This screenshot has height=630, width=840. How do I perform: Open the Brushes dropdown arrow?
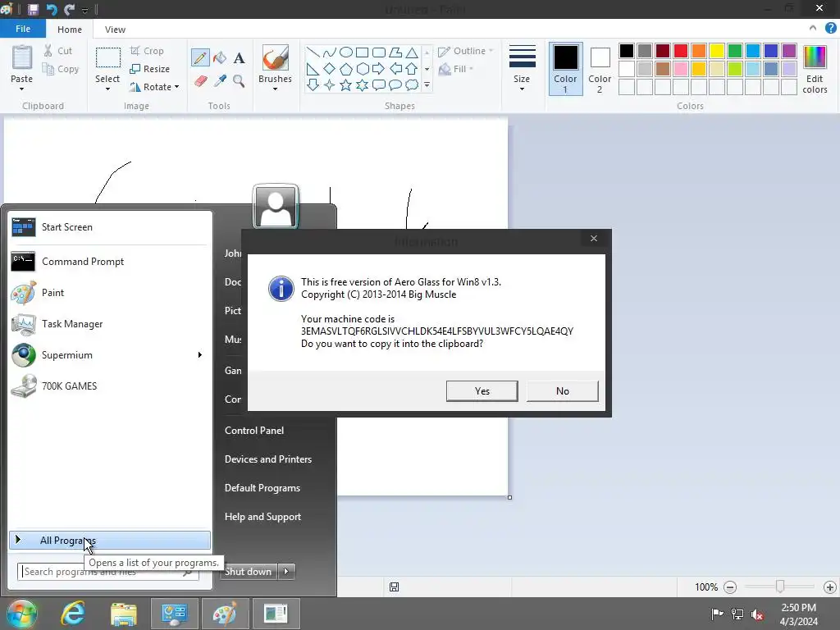click(x=276, y=89)
